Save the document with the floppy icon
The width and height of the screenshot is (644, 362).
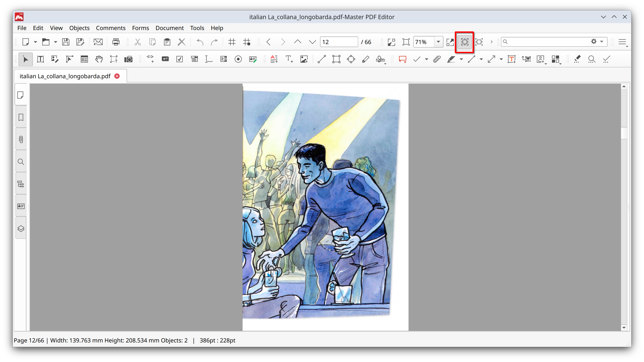(x=66, y=42)
